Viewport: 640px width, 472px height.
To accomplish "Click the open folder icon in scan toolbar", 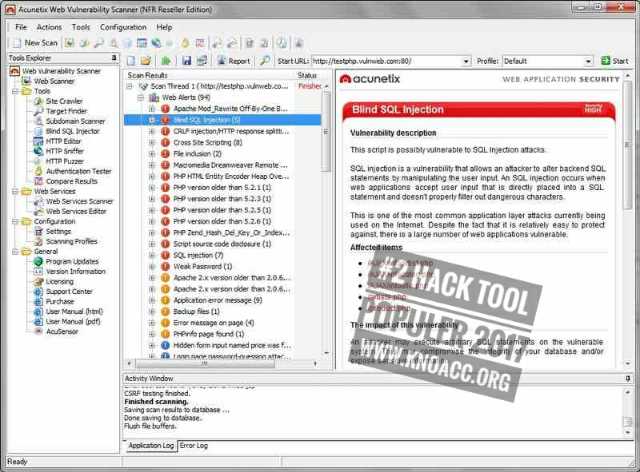I will pyautogui.click(x=146, y=61).
